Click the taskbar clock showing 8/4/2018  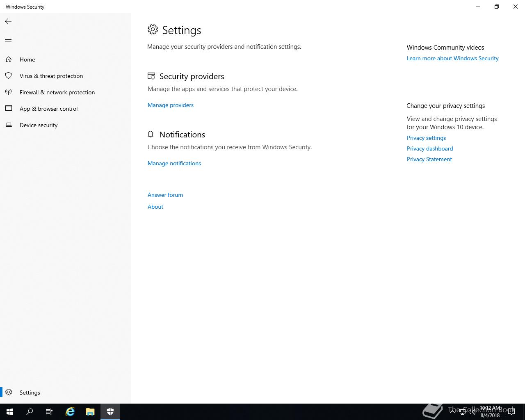pyautogui.click(x=490, y=412)
